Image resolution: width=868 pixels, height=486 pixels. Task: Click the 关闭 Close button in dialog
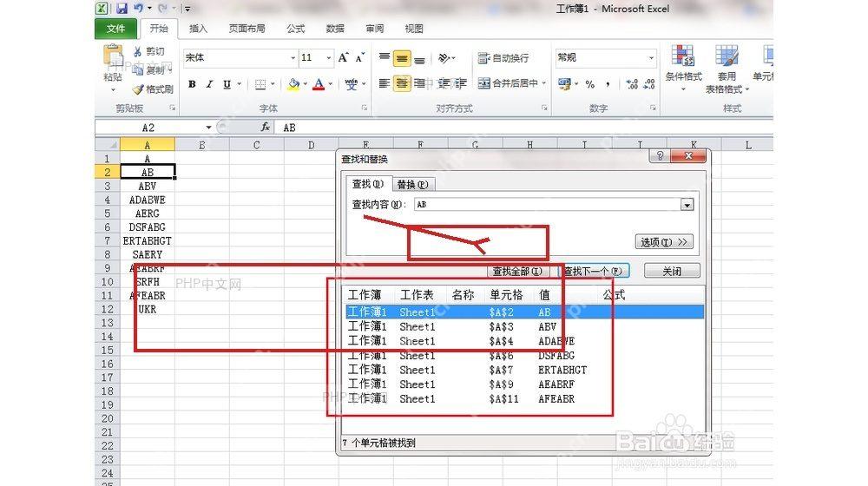pyautogui.click(x=672, y=272)
